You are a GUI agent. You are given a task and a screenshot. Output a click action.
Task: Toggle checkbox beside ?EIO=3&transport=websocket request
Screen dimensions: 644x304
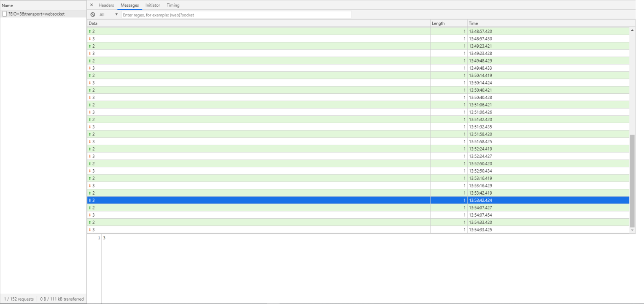tap(5, 14)
